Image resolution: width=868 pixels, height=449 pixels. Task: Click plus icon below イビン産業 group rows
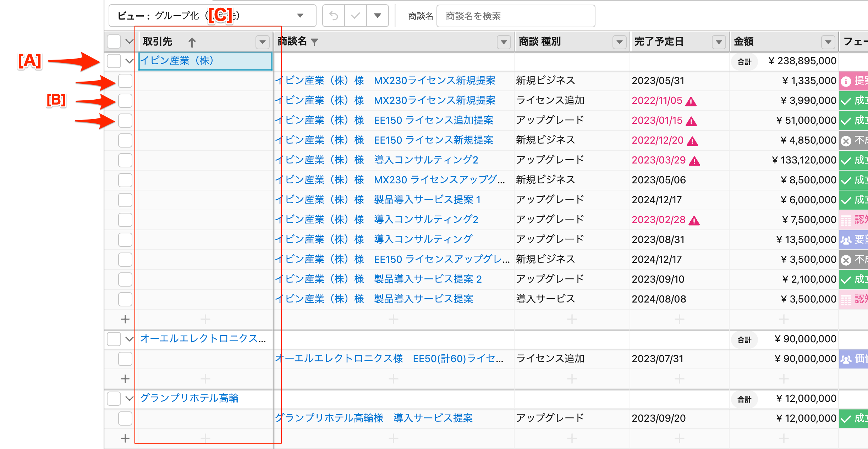(x=125, y=319)
